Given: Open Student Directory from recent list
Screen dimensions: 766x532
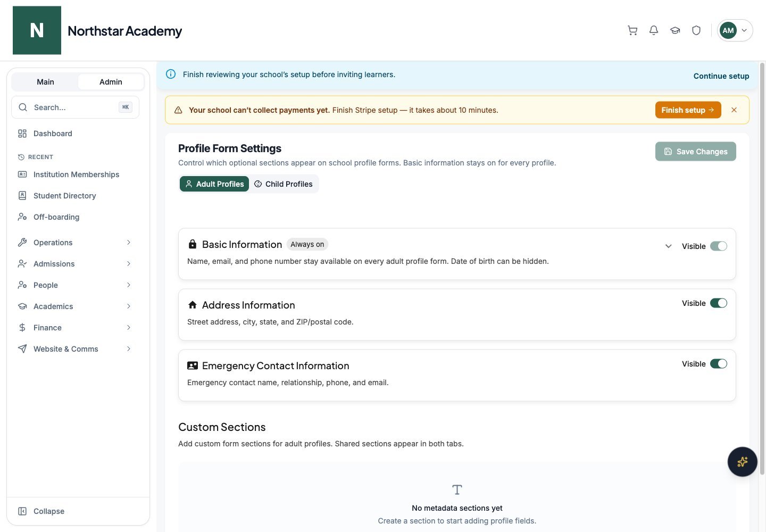Looking at the screenshot, I should click(x=75, y=196).
